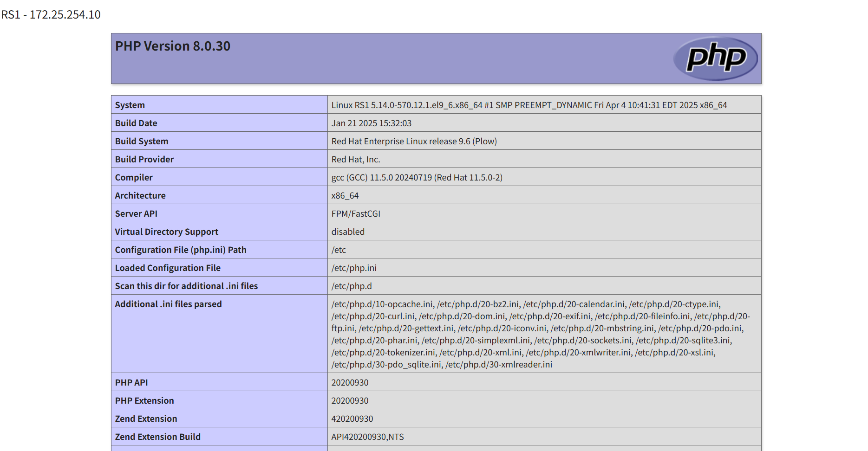Click the 'Compiler' row label
Viewport: 868px width, 451px height.
(134, 178)
